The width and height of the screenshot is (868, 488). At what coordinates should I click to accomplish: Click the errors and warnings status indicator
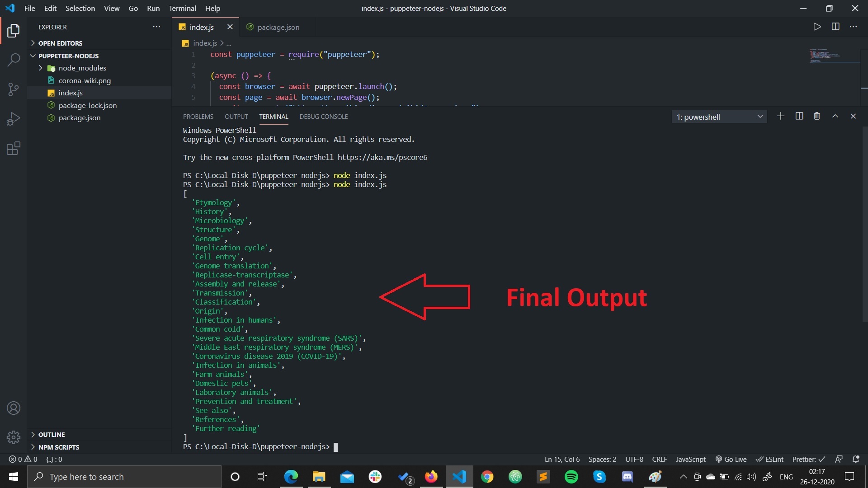(x=23, y=459)
